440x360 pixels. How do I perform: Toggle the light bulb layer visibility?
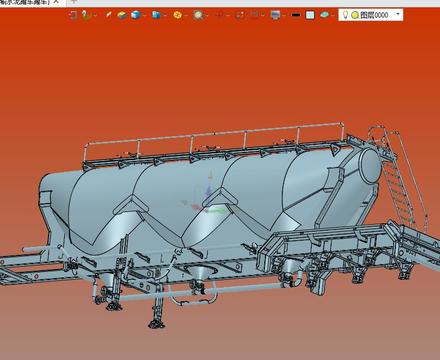tap(346, 15)
